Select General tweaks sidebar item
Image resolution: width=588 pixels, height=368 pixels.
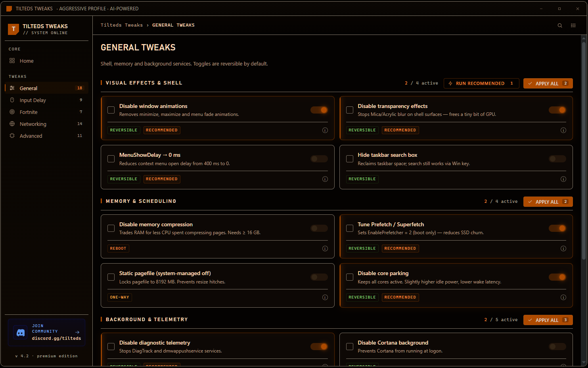tap(46, 88)
